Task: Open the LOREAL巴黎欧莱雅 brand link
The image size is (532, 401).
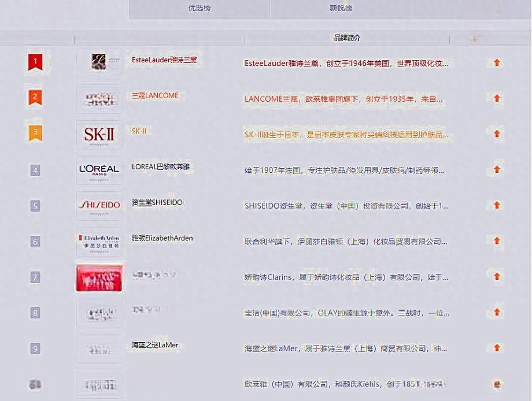Action: 161,167
